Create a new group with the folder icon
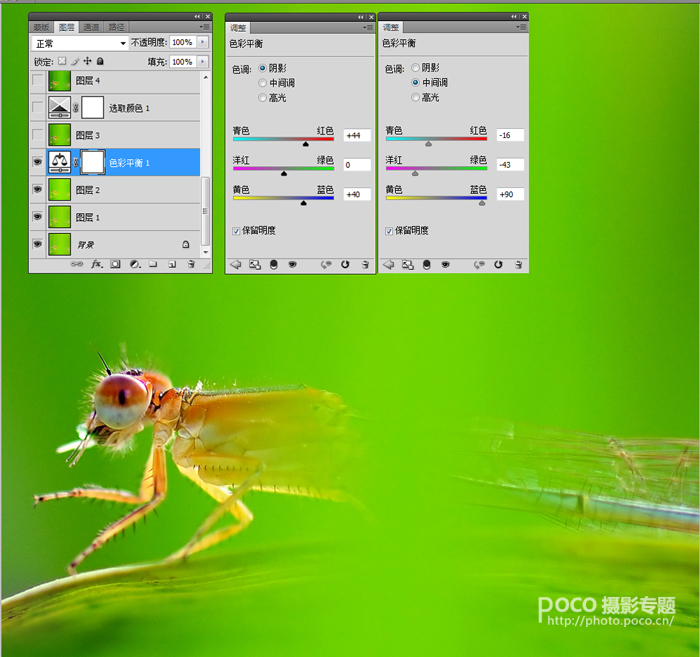This screenshot has height=657, width=700. 153,264
